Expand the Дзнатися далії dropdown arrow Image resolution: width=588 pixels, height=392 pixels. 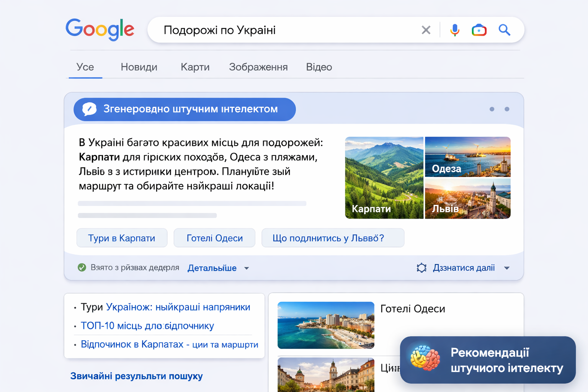(507, 268)
